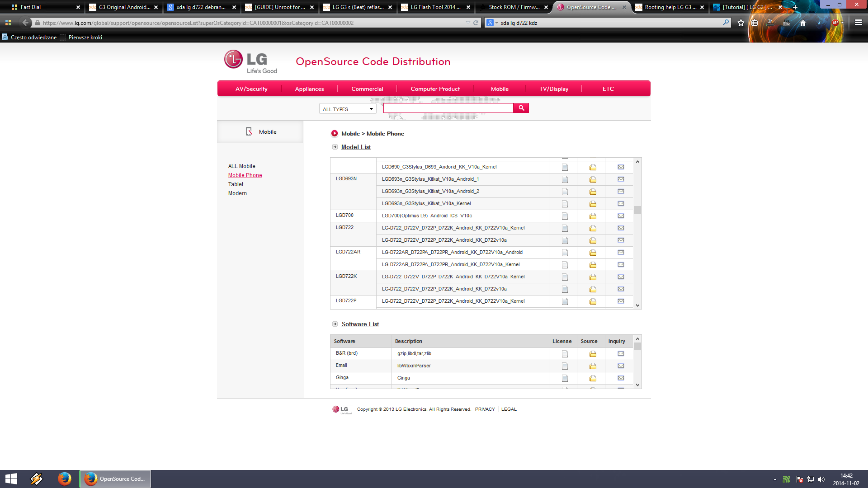The image size is (868, 488).
Task: Expand the Software List arrow icon
Action: (335, 324)
